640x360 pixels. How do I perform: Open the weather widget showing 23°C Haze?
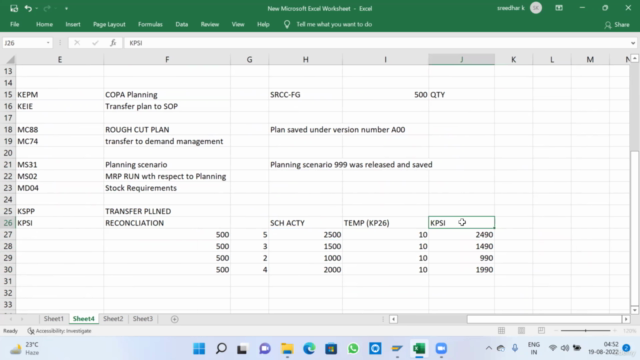point(25,349)
